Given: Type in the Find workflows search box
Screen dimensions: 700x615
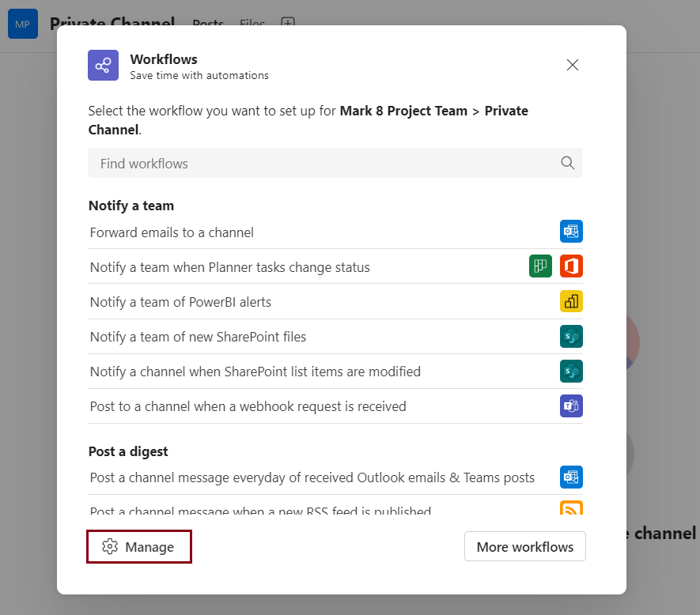Looking at the screenshot, I should (324, 164).
